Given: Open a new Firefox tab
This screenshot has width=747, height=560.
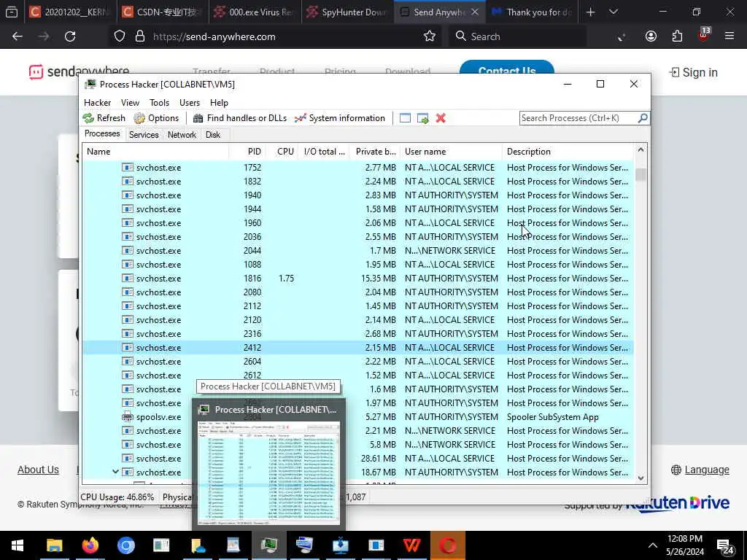Looking at the screenshot, I should (x=590, y=12).
